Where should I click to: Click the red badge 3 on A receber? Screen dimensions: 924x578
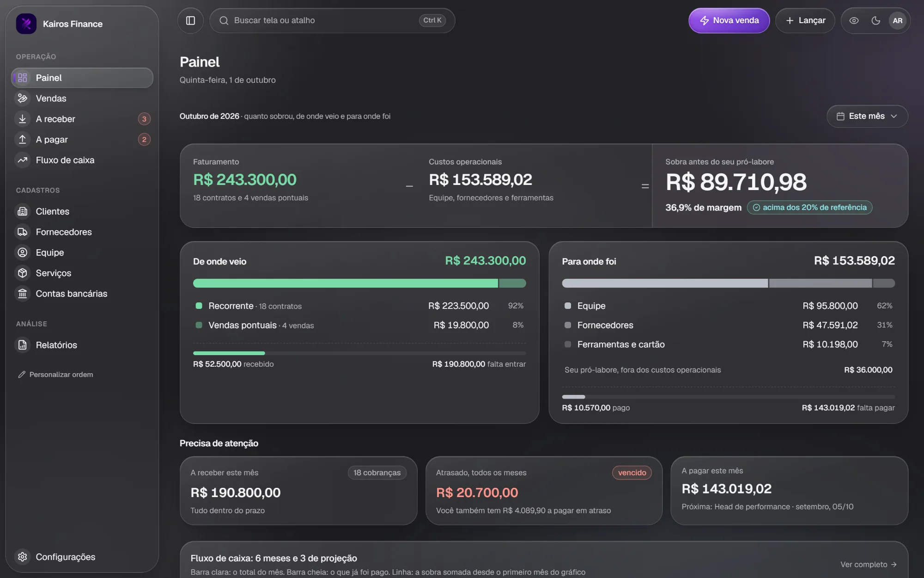(x=144, y=119)
